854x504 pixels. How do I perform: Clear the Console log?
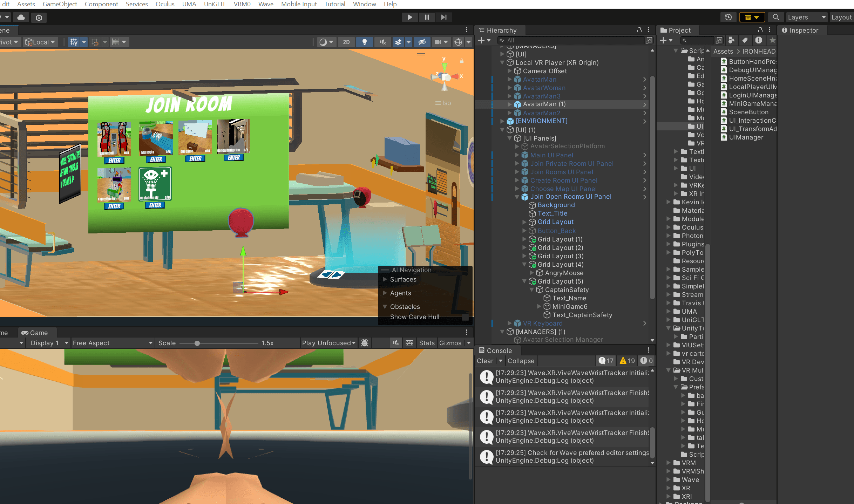point(485,361)
